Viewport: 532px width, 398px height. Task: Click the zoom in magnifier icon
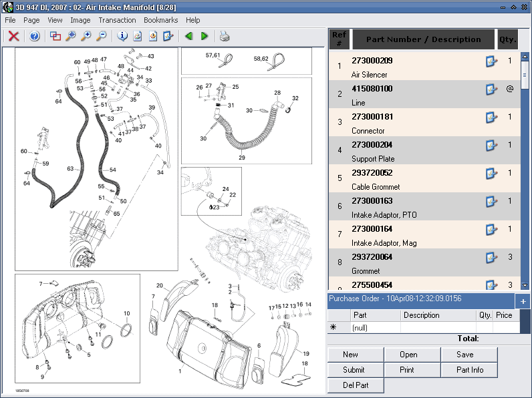coord(86,36)
